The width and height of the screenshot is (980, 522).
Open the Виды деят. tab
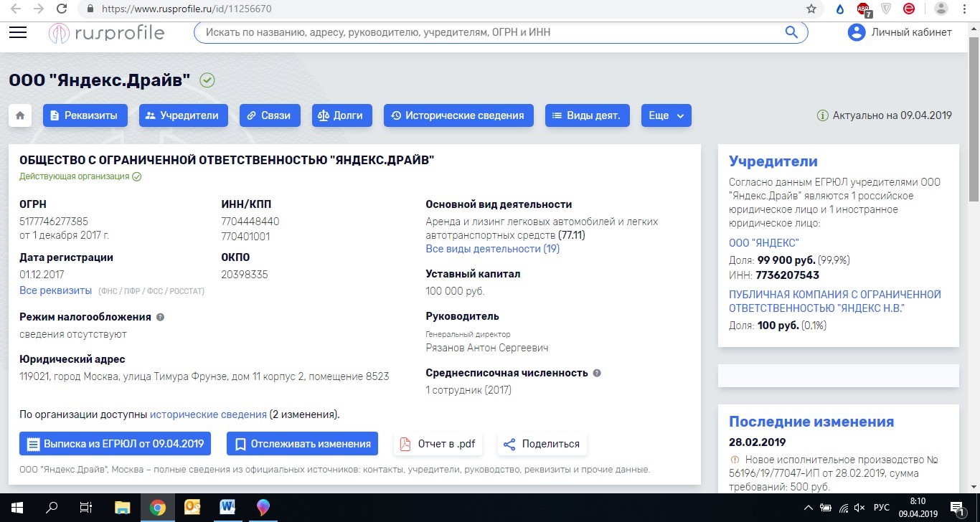point(588,115)
